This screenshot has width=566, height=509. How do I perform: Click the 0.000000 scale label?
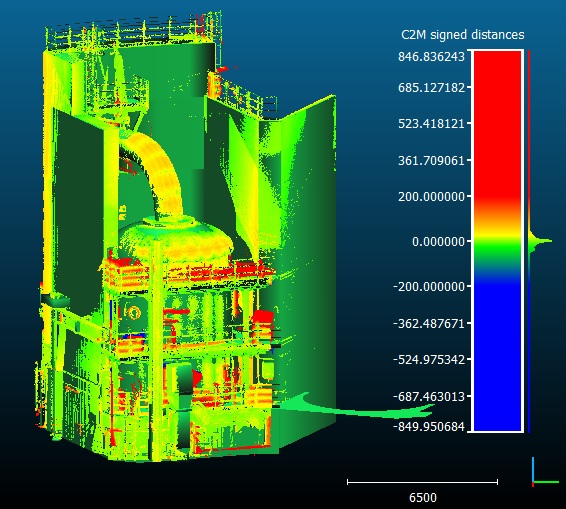(x=438, y=241)
